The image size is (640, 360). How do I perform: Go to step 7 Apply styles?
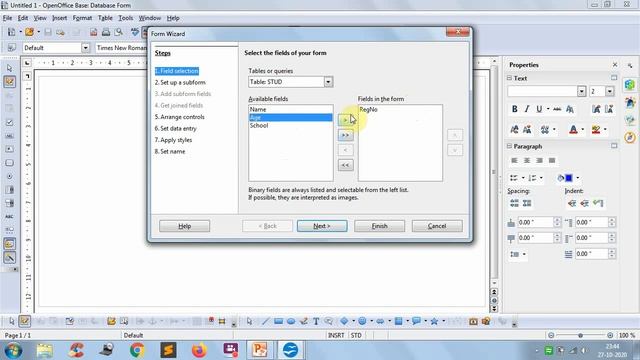point(173,140)
